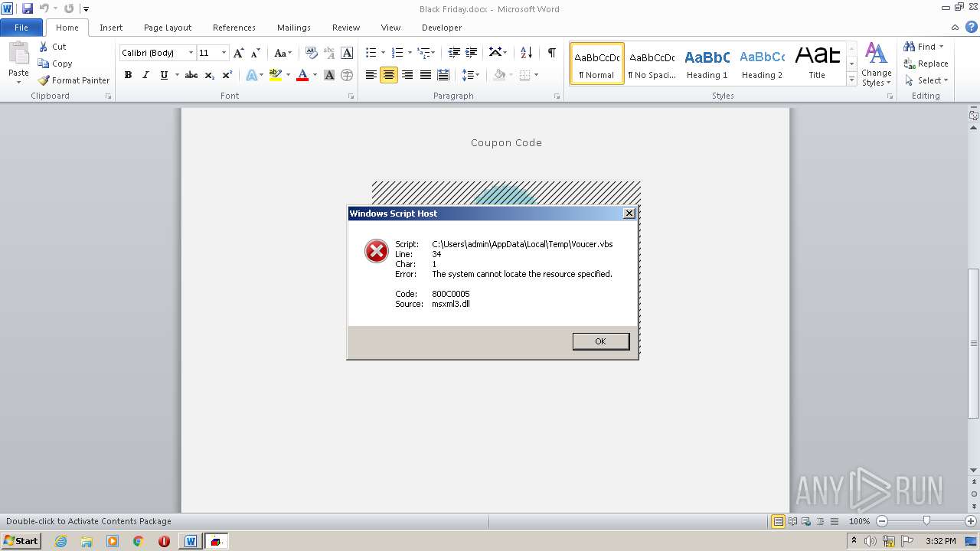Click the Find button
980x551 pixels.
(923, 47)
